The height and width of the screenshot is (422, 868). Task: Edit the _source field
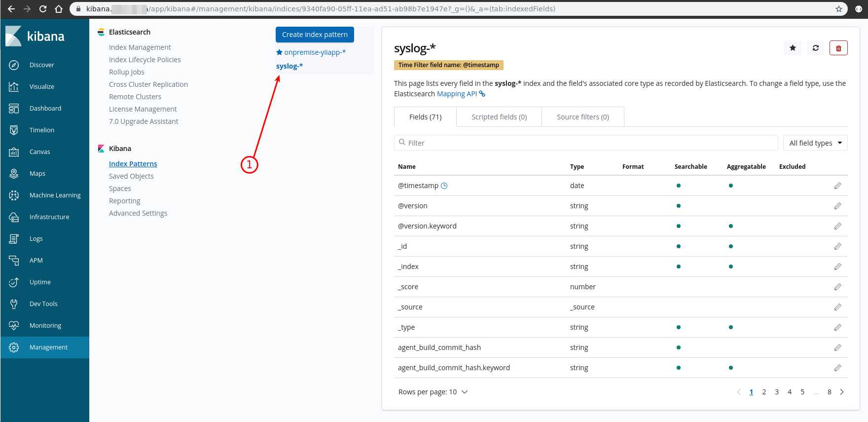[837, 307]
